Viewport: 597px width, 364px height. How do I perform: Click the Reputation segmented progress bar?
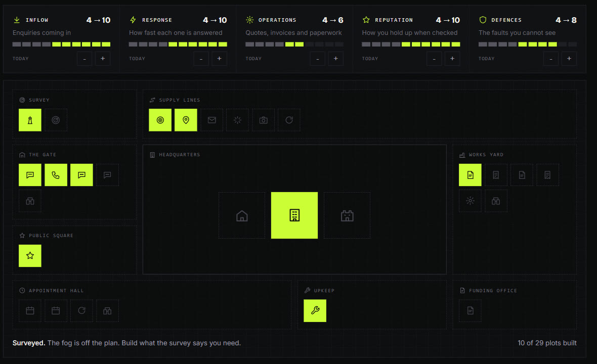tap(411, 44)
